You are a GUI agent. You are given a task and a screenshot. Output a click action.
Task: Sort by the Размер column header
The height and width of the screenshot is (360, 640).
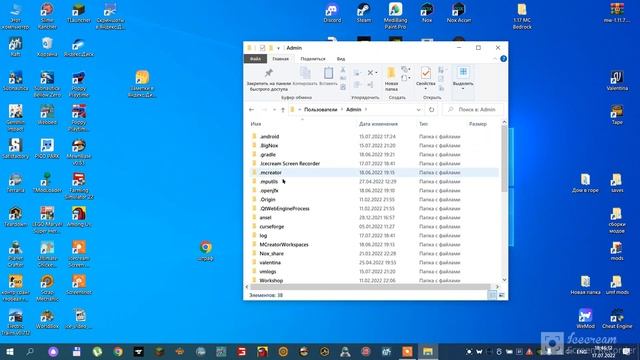(478, 124)
